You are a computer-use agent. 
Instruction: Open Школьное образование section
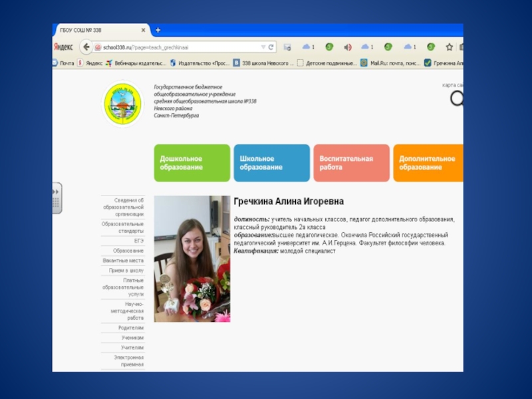click(x=271, y=163)
